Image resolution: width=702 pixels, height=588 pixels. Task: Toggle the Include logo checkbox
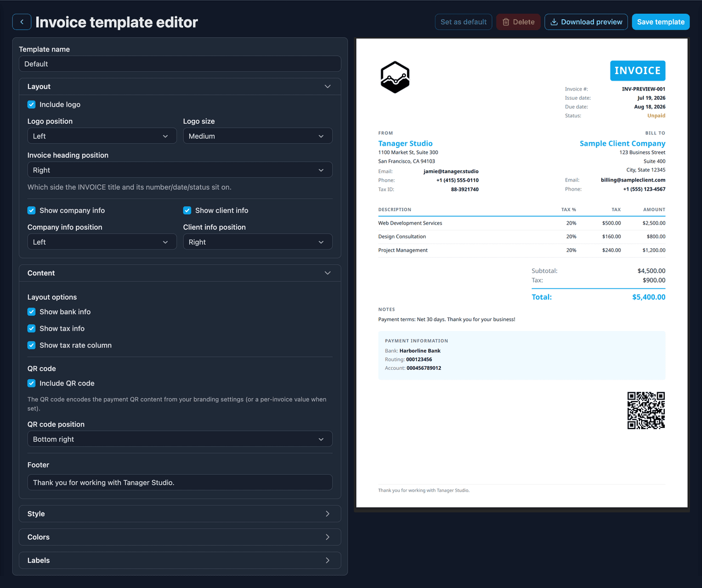(x=31, y=105)
